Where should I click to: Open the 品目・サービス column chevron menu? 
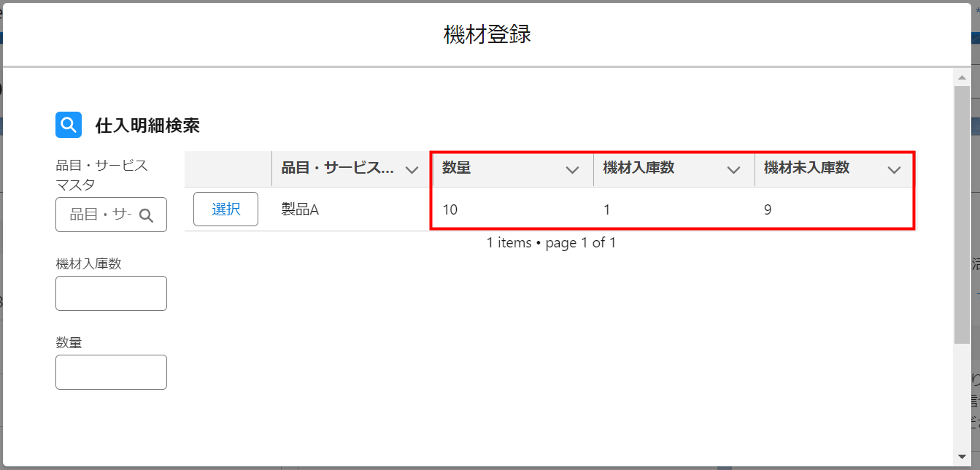point(412,170)
